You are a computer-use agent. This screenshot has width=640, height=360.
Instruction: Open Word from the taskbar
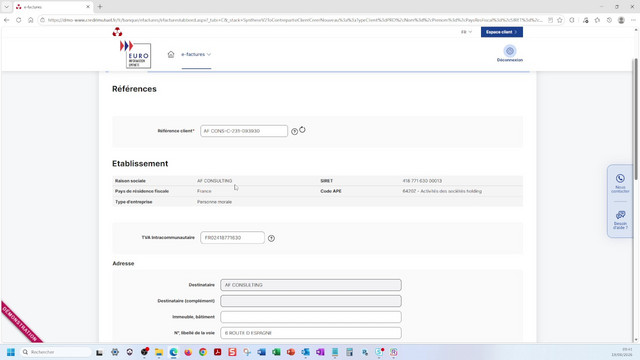point(262,352)
